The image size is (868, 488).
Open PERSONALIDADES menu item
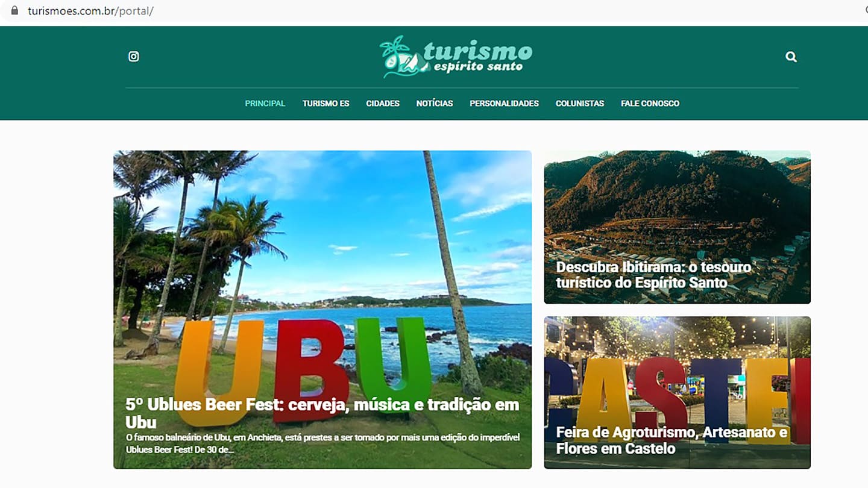[x=505, y=104]
